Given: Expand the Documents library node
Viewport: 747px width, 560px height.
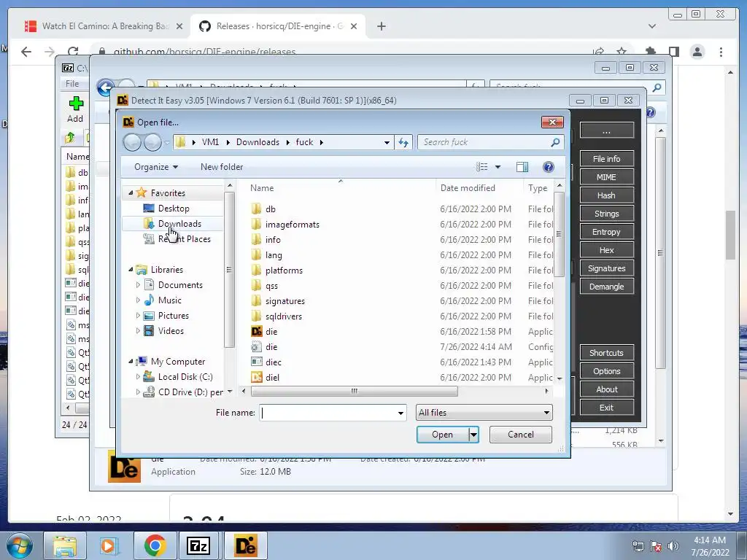Looking at the screenshot, I should [138, 285].
